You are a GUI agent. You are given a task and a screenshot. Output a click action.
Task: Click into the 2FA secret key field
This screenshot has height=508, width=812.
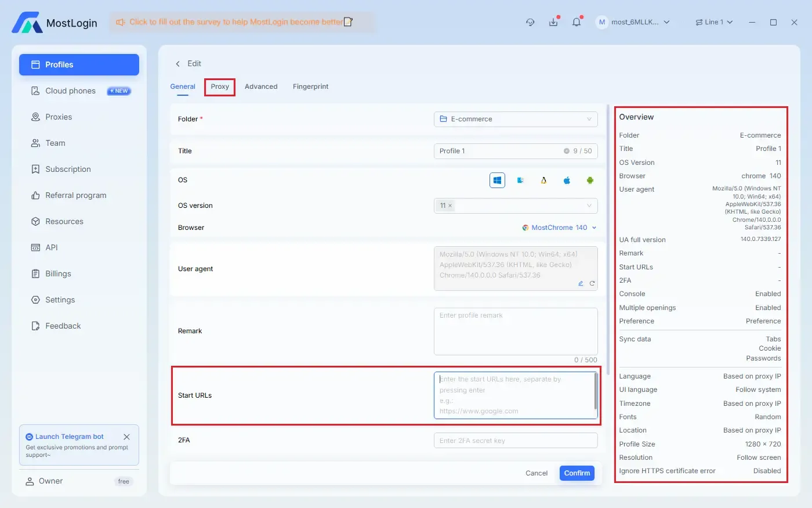tap(515, 441)
